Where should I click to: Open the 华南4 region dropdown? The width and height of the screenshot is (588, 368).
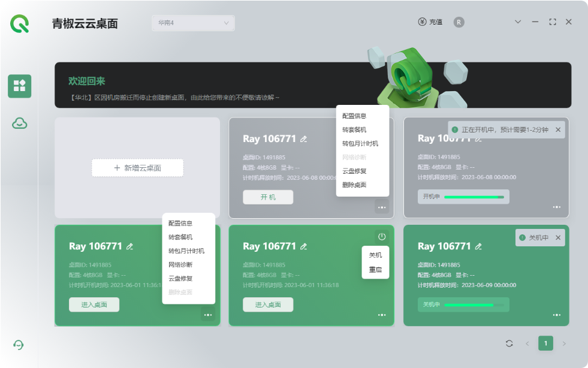click(x=192, y=23)
